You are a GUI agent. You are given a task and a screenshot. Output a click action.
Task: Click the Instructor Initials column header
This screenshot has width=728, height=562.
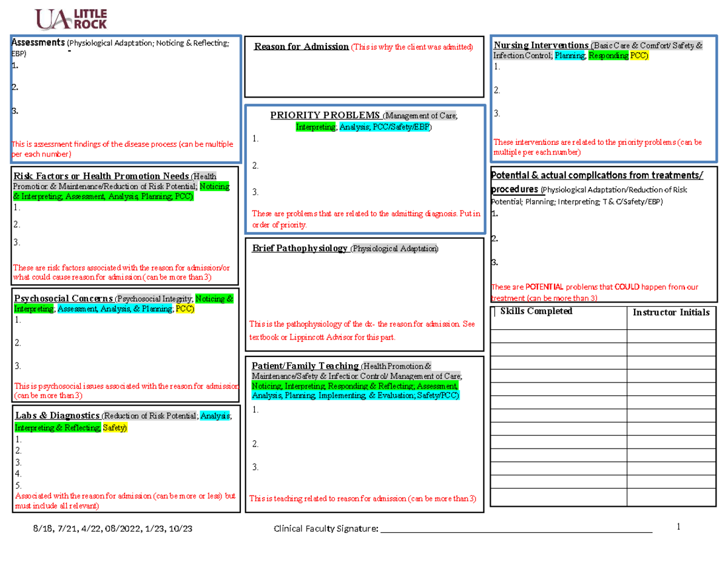point(671,312)
